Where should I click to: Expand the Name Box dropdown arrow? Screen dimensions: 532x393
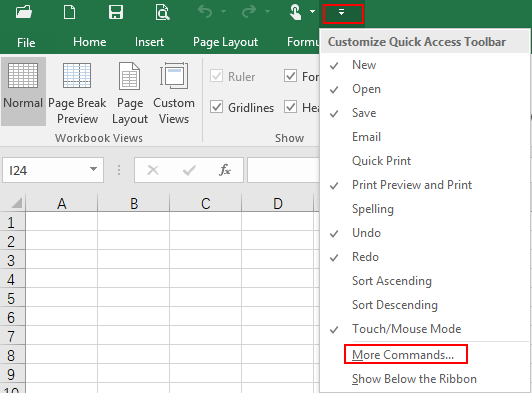click(93, 169)
